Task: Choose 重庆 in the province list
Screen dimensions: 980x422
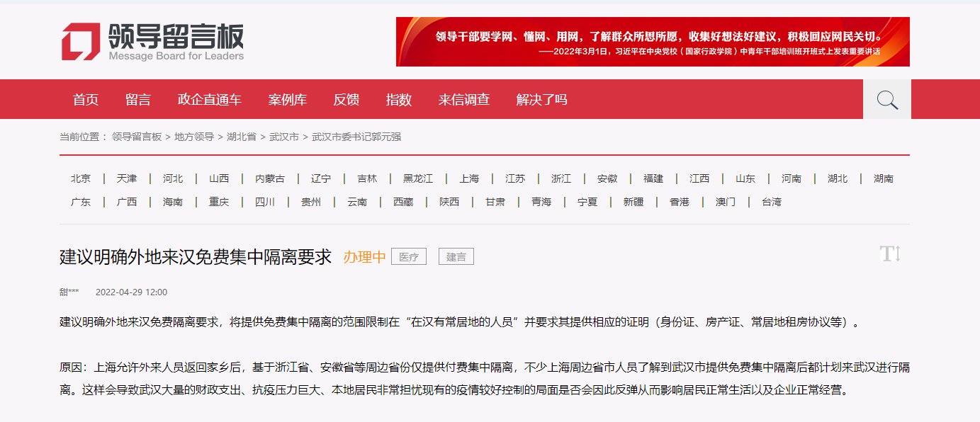Action: click(219, 202)
